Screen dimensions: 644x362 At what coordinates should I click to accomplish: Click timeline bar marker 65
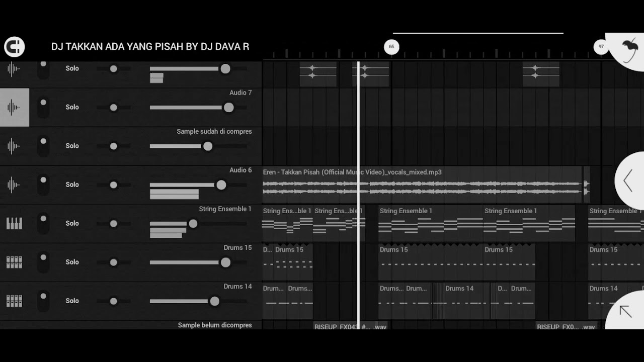391,47
